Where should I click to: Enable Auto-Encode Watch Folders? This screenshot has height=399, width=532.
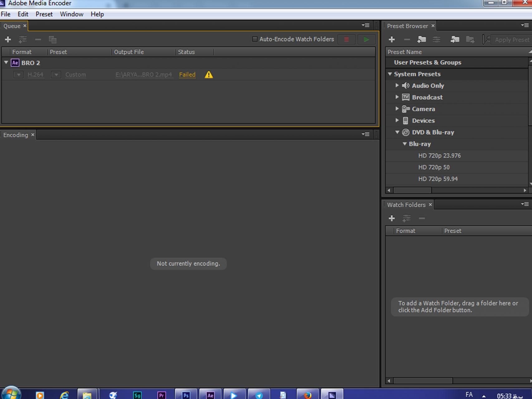(255, 39)
